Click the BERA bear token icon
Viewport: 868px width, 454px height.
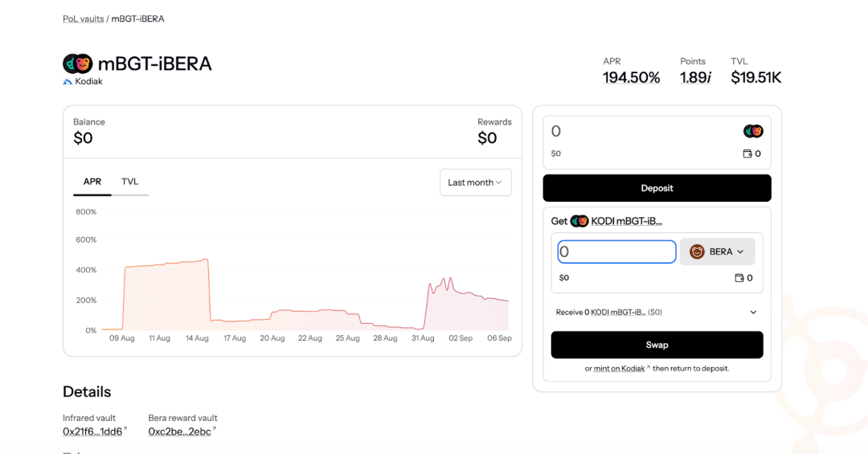tap(697, 252)
